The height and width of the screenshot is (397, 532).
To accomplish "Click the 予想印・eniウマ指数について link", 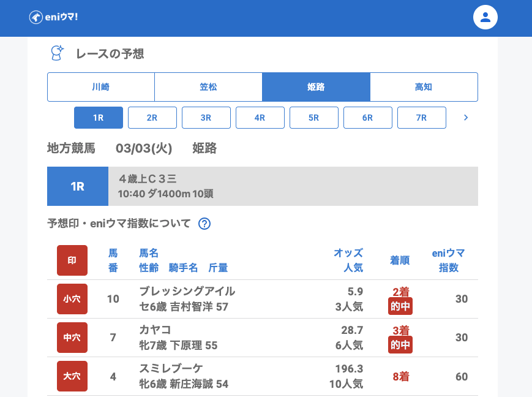I will click(119, 224).
